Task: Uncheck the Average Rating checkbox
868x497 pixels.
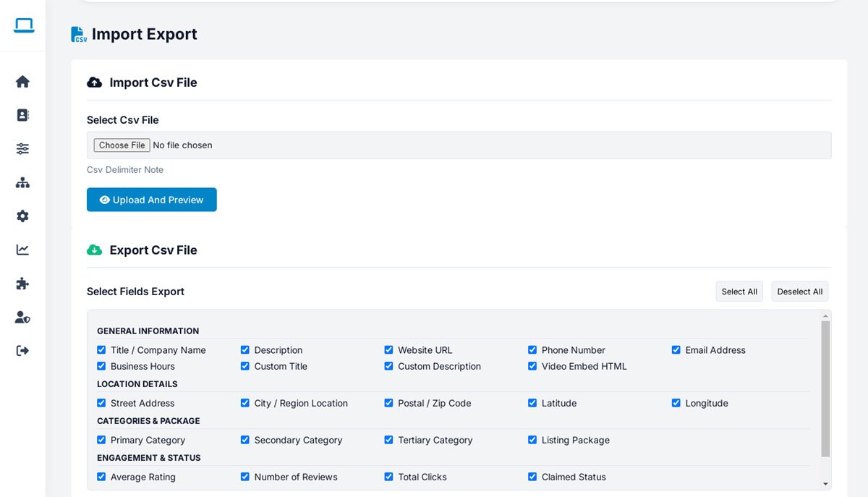Action: coord(101,477)
